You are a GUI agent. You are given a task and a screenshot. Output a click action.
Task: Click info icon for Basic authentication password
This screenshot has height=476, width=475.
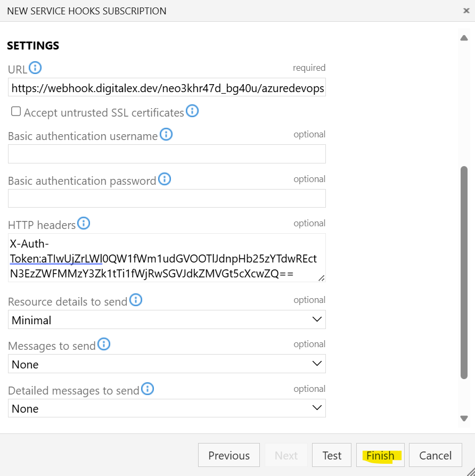pyautogui.click(x=165, y=179)
